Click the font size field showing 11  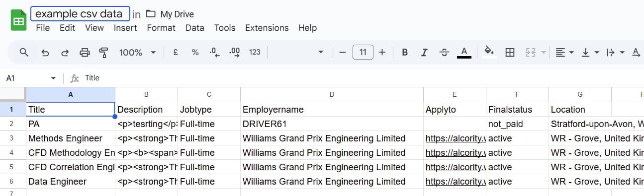[x=363, y=52]
